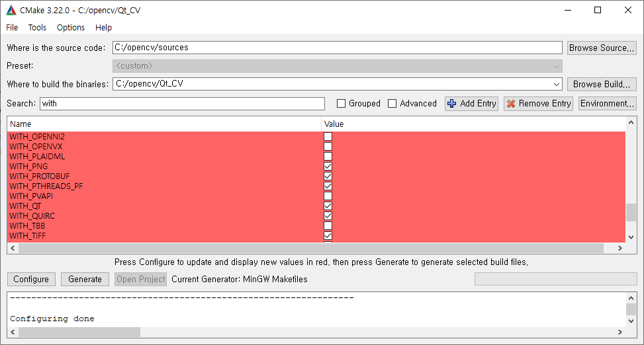Open the Help menu
Image resolution: width=644 pixels, height=345 pixels.
[103, 28]
